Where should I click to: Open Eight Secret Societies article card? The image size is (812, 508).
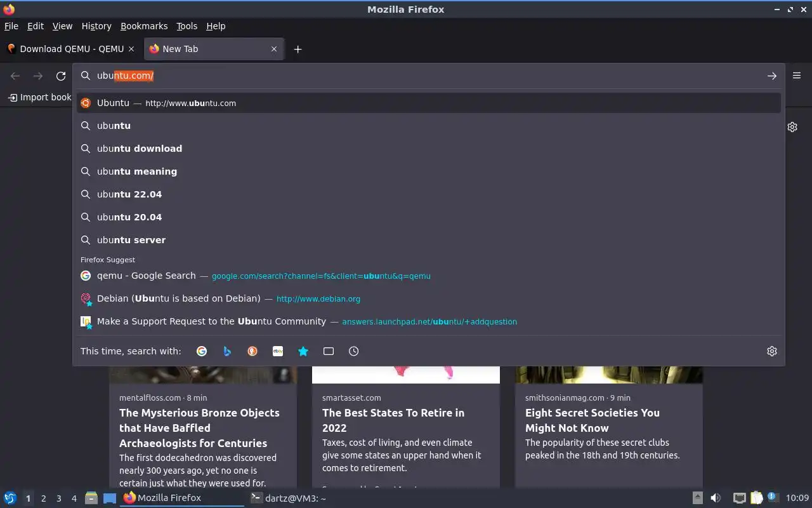click(x=609, y=427)
